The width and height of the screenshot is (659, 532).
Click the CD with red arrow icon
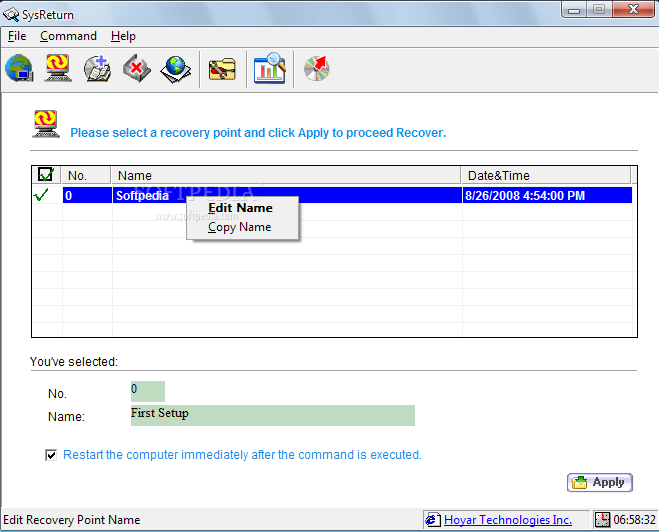(317, 68)
